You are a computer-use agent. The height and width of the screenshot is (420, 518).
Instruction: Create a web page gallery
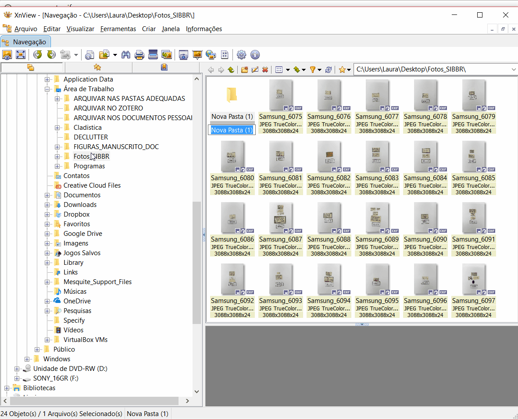coord(211,54)
